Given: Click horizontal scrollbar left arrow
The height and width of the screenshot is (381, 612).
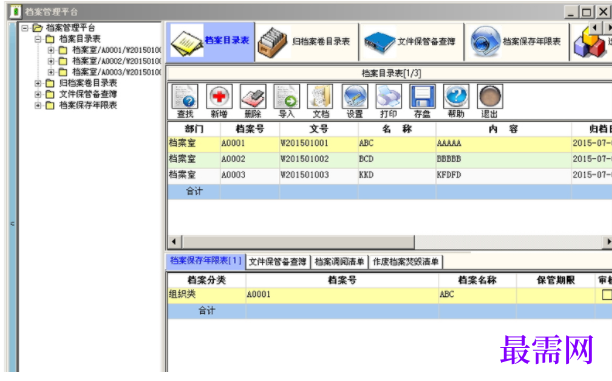Looking at the screenshot, I should [x=174, y=242].
